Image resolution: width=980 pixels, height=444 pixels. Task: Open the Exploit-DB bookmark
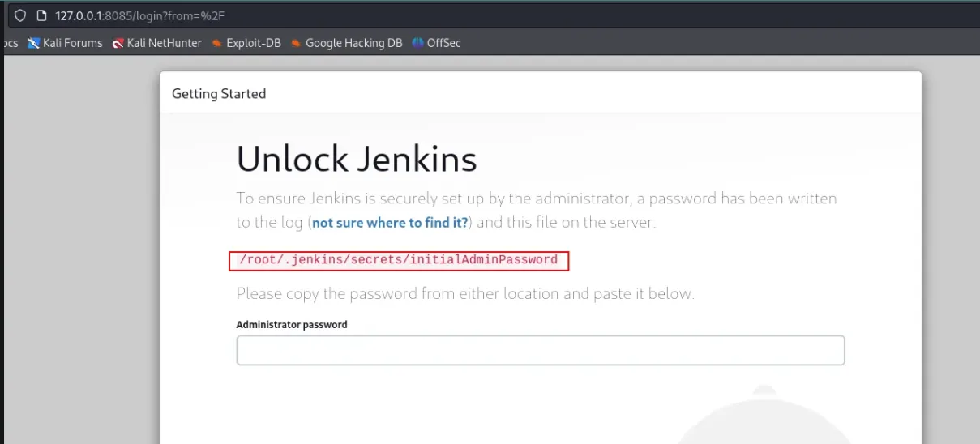coord(246,43)
